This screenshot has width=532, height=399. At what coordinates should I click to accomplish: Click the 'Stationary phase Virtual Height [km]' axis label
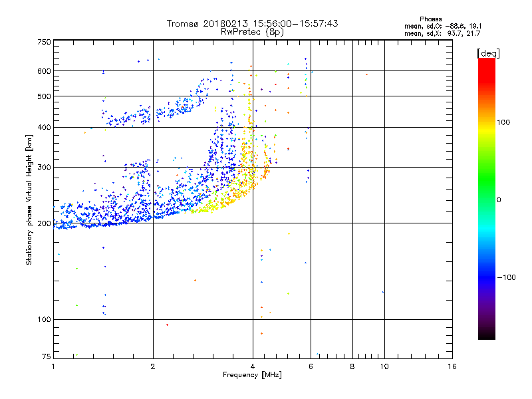tap(29, 200)
